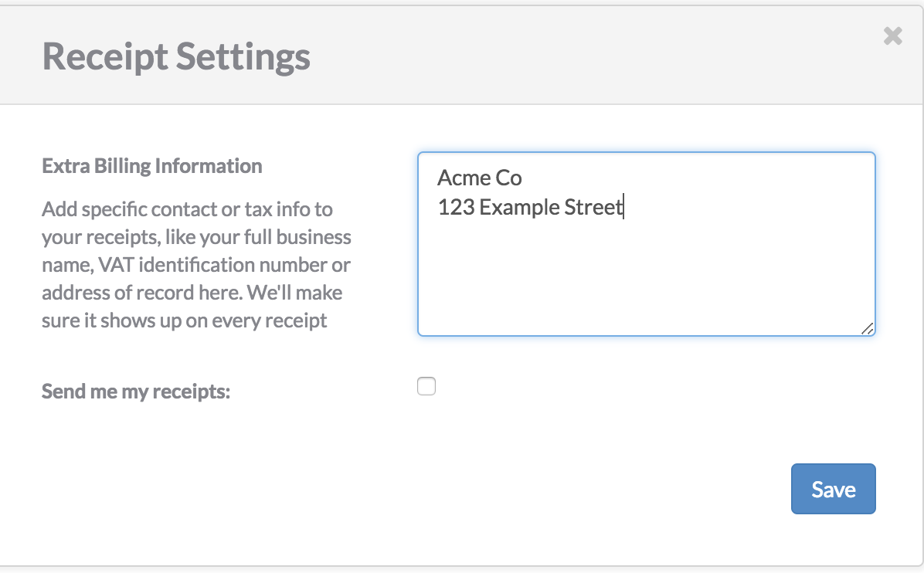The image size is (924, 573).
Task: Select the diagonal resize grip below the textarea
Action: click(x=868, y=329)
